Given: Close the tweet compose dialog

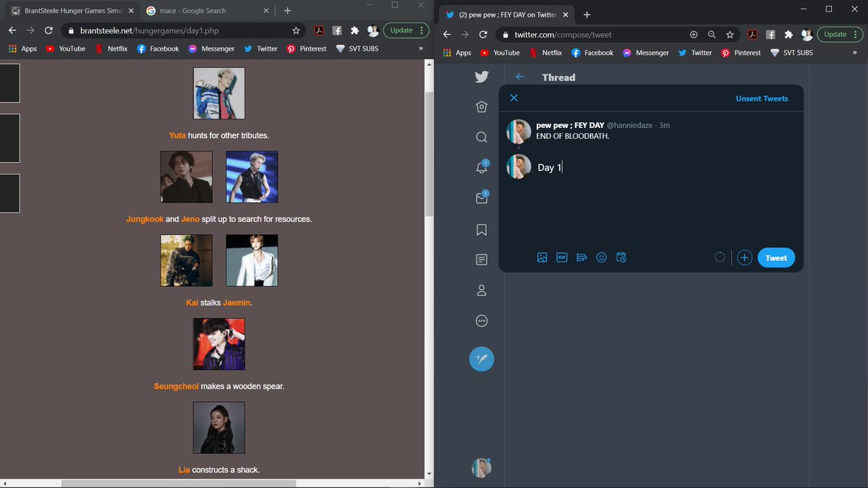Looking at the screenshot, I should pos(514,98).
